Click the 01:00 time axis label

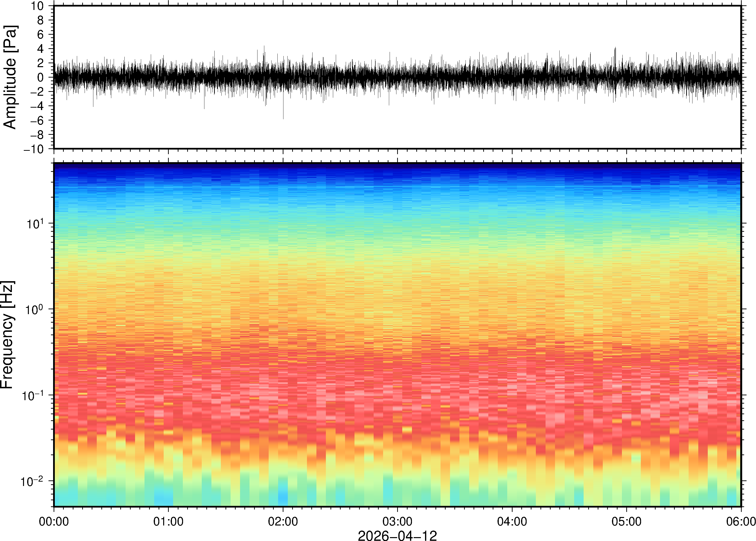pyautogui.click(x=168, y=521)
